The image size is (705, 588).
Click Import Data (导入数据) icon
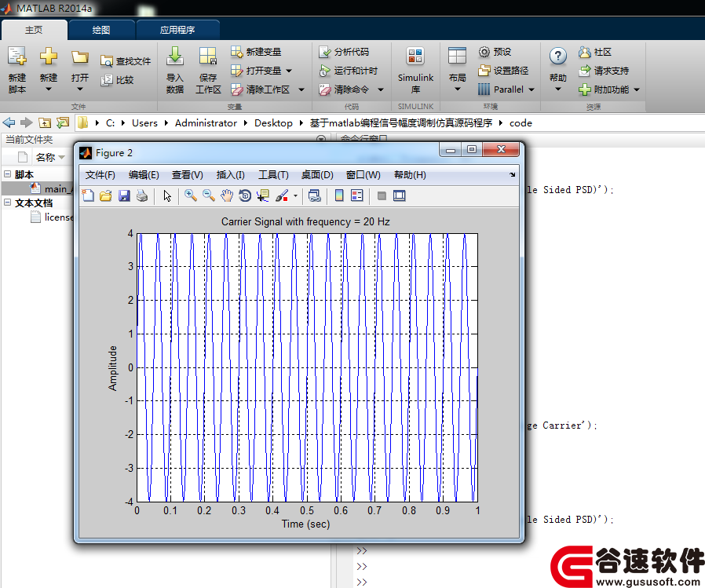(175, 57)
